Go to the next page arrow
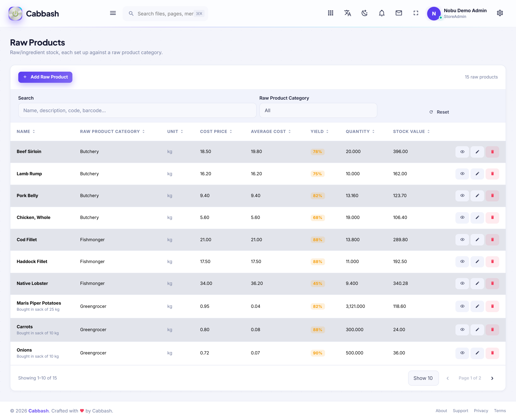 [492, 378]
